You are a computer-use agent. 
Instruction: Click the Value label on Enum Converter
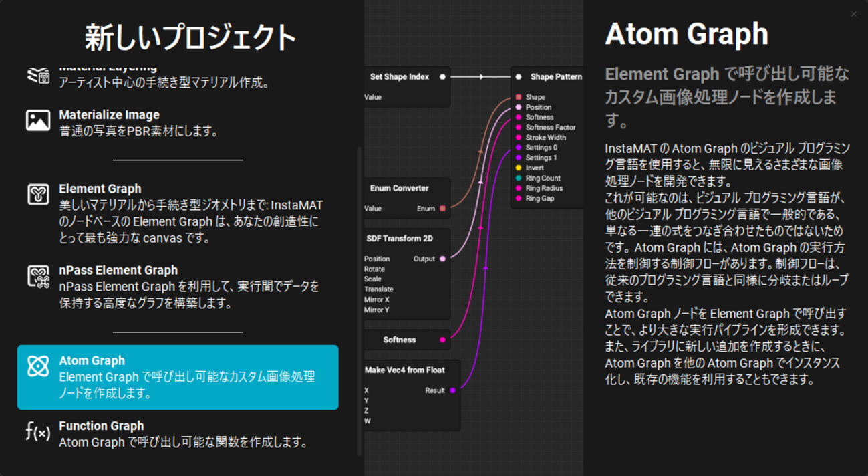[373, 209]
